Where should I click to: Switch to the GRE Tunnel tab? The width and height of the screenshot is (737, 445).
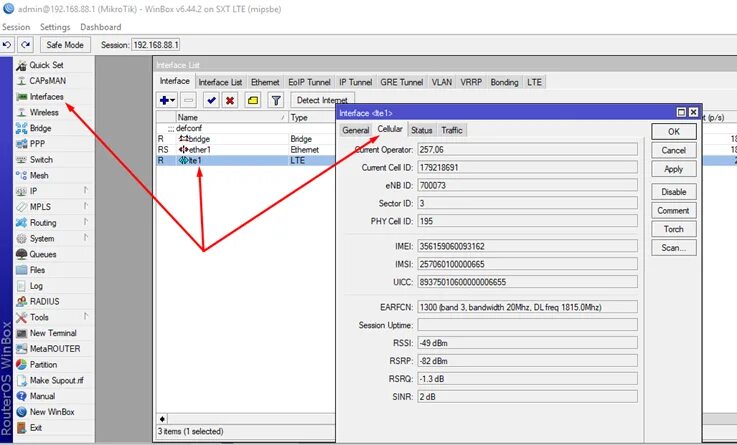point(402,82)
